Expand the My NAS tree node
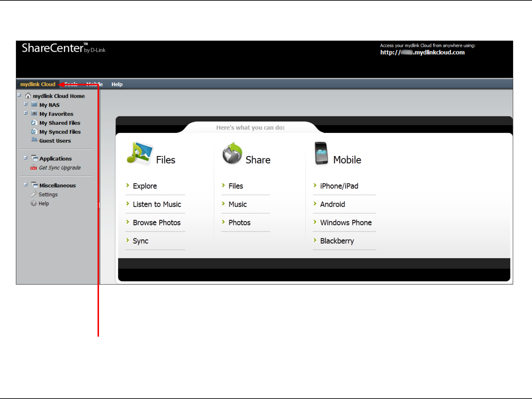This screenshot has width=532, height=399. click(25, 104)
